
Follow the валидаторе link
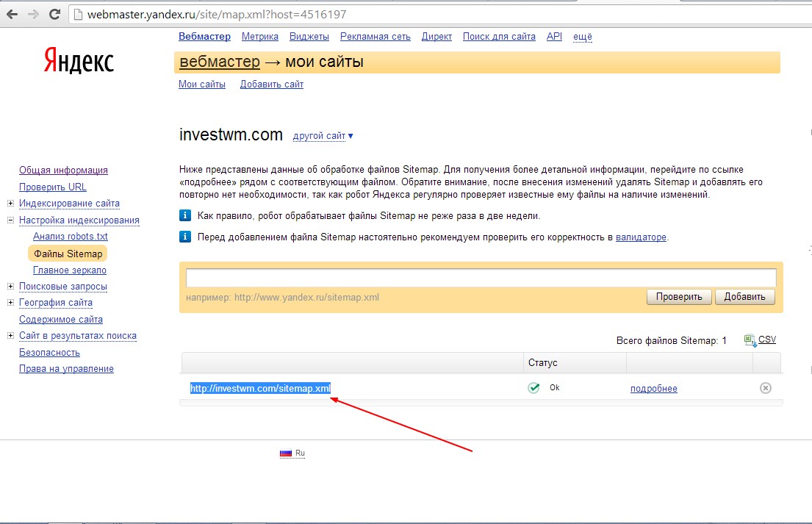pos(641,237)
